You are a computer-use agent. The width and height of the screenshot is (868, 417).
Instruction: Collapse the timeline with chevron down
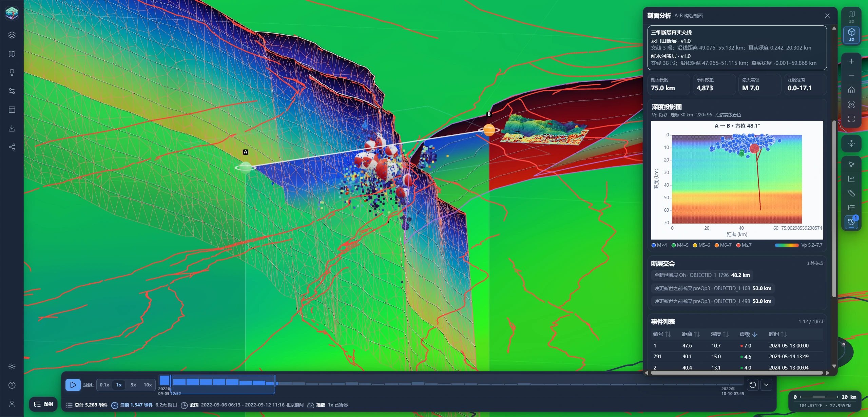pyautogui.click(x=766, y=385)
